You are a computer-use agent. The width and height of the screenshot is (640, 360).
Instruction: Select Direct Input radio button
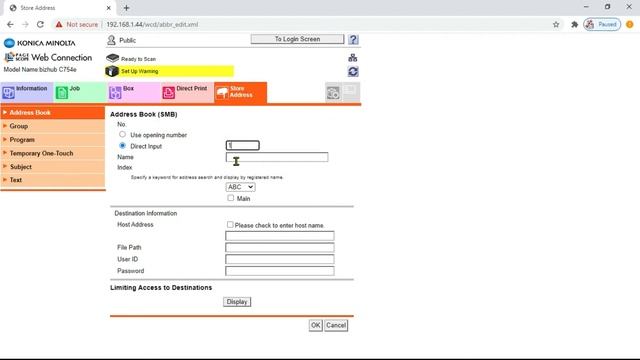pos(122,145)
